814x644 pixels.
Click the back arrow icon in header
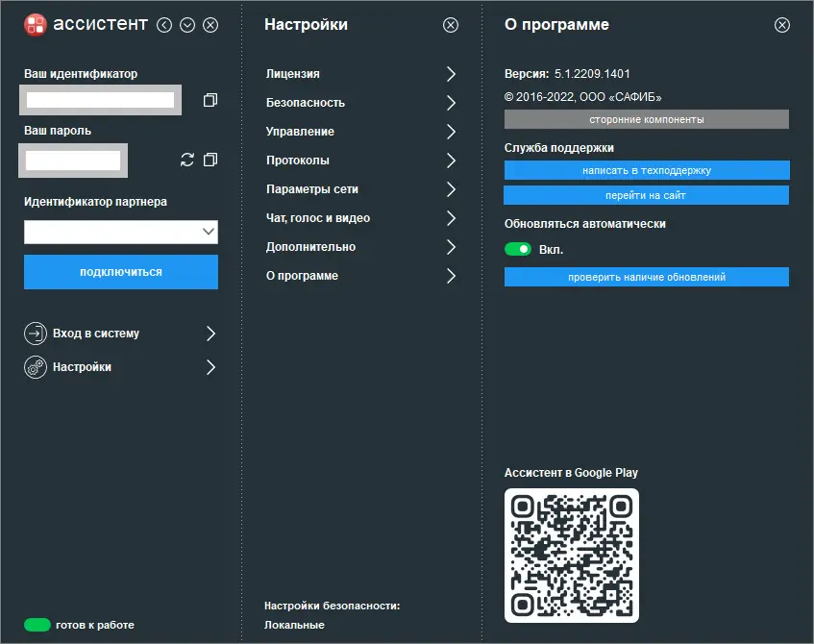click(164, 26)
